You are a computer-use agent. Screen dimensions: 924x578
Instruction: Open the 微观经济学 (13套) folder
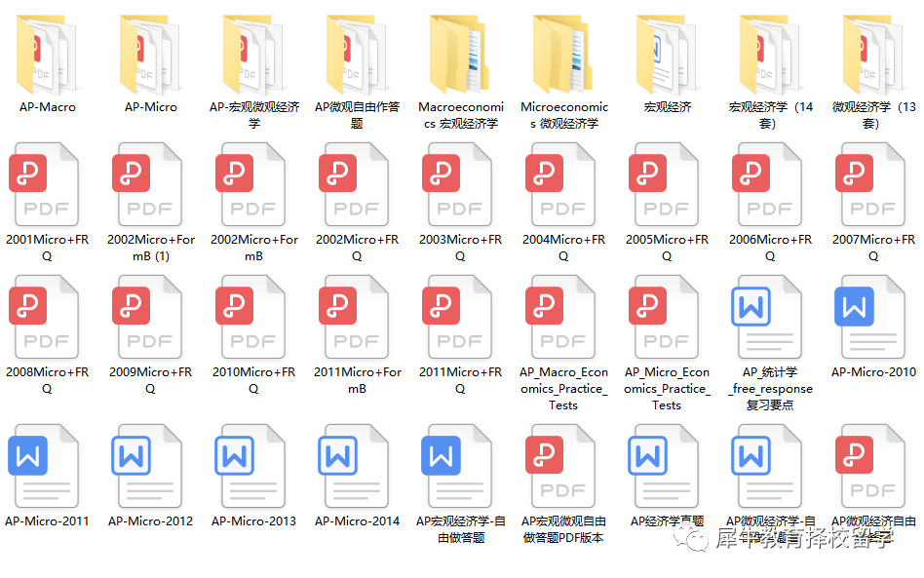874,55
